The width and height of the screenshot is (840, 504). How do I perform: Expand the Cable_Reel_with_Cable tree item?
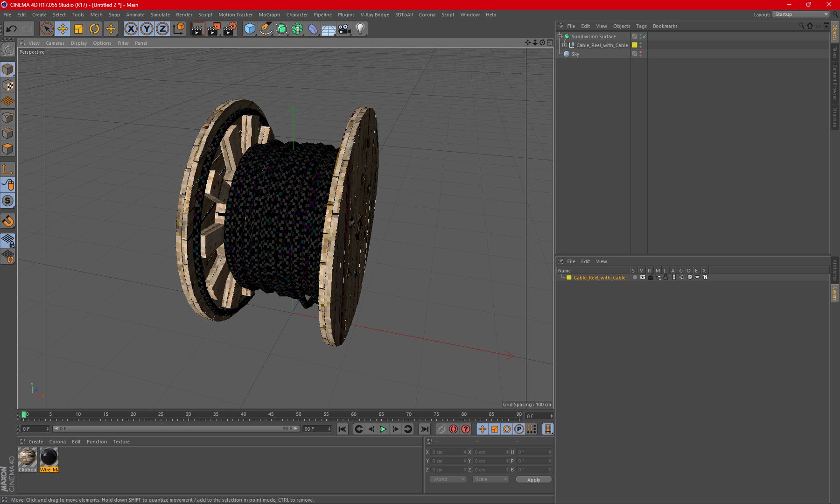click(564, 45)
